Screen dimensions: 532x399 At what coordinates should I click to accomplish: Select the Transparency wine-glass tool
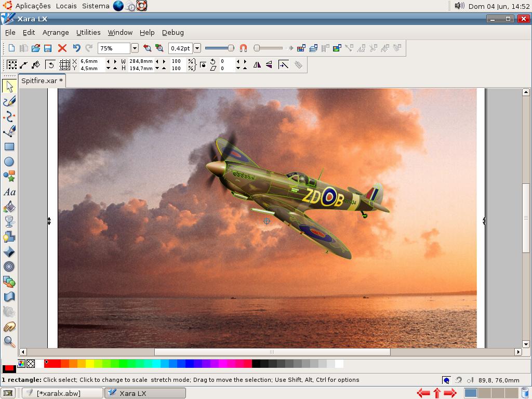(x=9, y=221)
